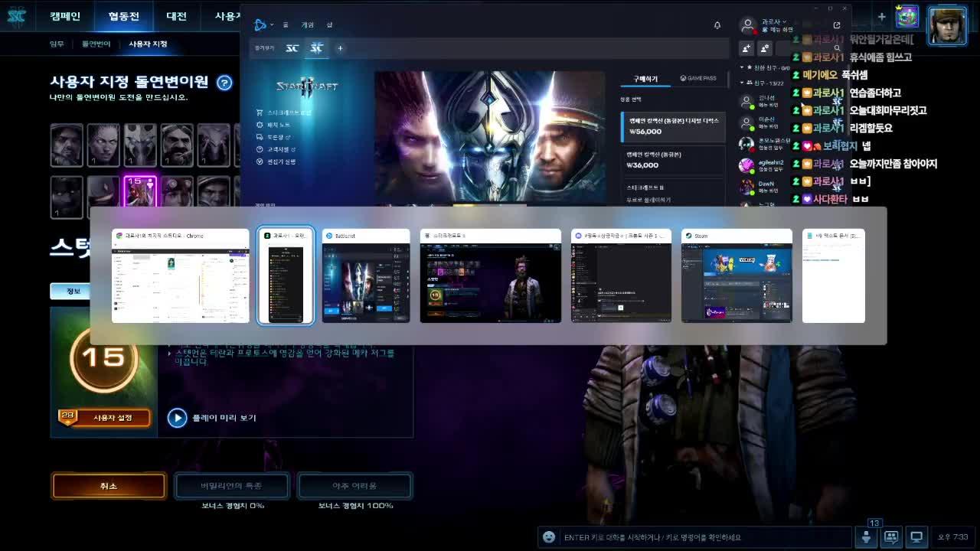Image resolution: width=980 pixels, height=551 pixels.
Task: Click the 취소 cancel button
Action: 109,486
